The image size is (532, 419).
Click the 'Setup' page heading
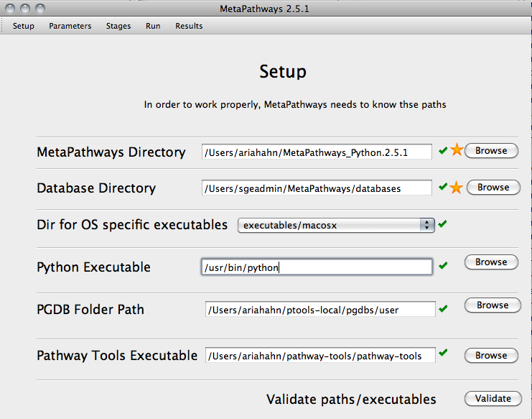click(x=283, y=72)
